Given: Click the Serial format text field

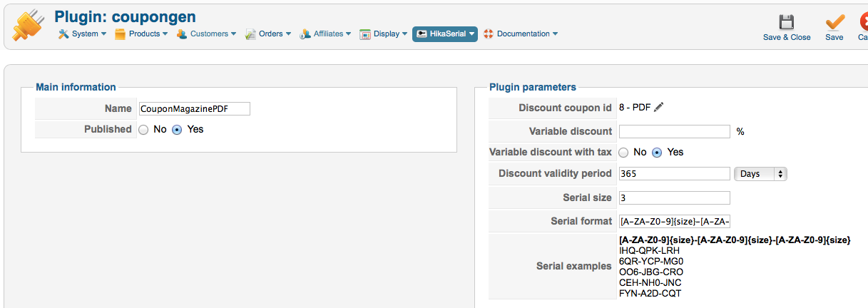Looking at the screenshot, I should click(x=674, y=221).
